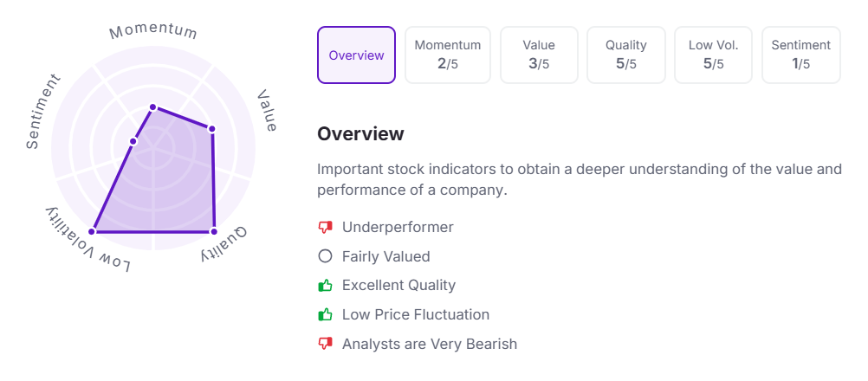Viewport: 868px width, 381px height.
Task: View the Sentiment 1/5 tab
Action: 801,55
